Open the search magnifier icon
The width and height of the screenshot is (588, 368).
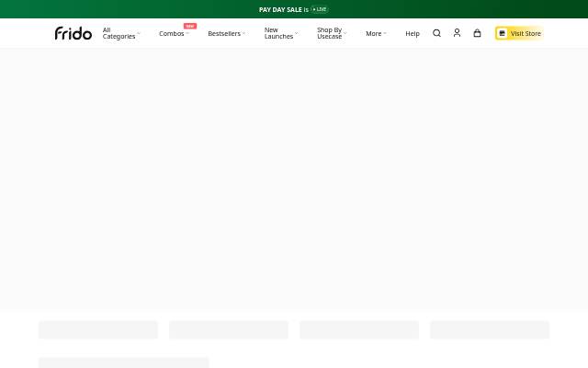(436, 33)
